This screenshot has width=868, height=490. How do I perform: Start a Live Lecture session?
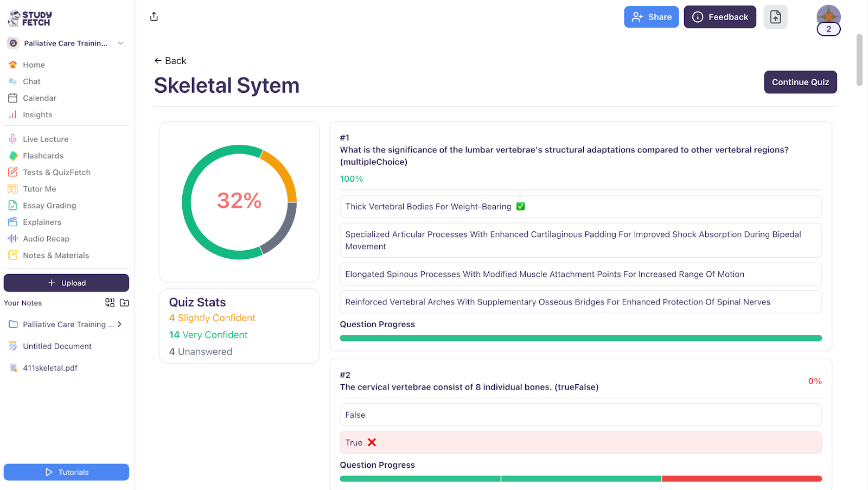click(x=44, y=139)
